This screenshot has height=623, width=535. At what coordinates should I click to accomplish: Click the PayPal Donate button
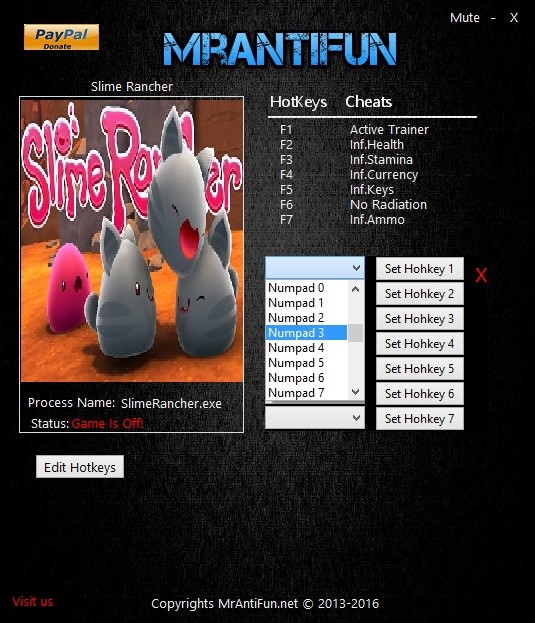[x=62, y=37]
